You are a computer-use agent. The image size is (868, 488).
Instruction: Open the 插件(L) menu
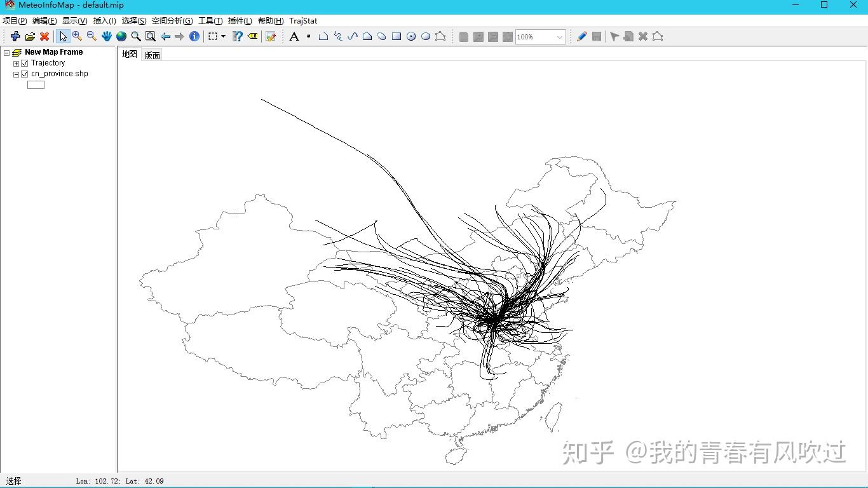[x=240, y=21]
